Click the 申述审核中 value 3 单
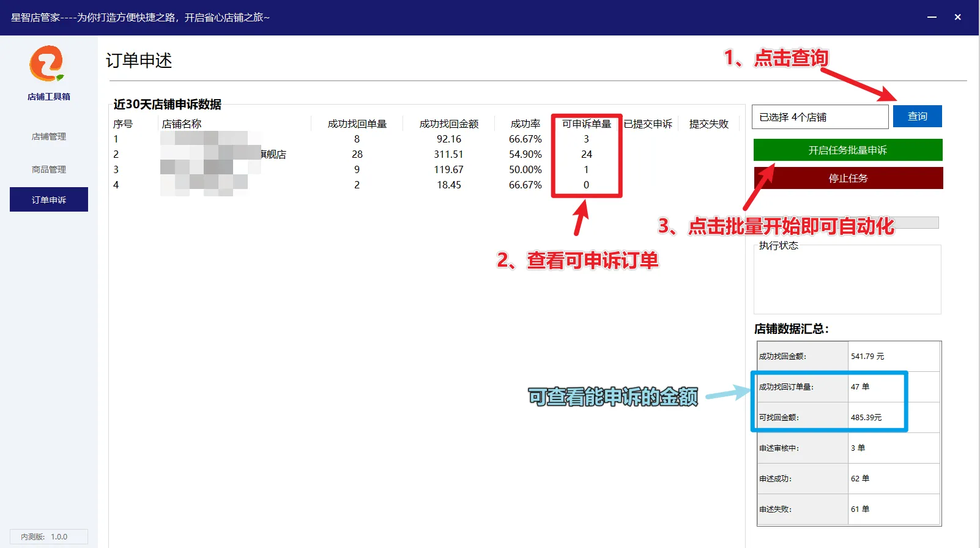 pyautogui.click(x=858, y=448)
